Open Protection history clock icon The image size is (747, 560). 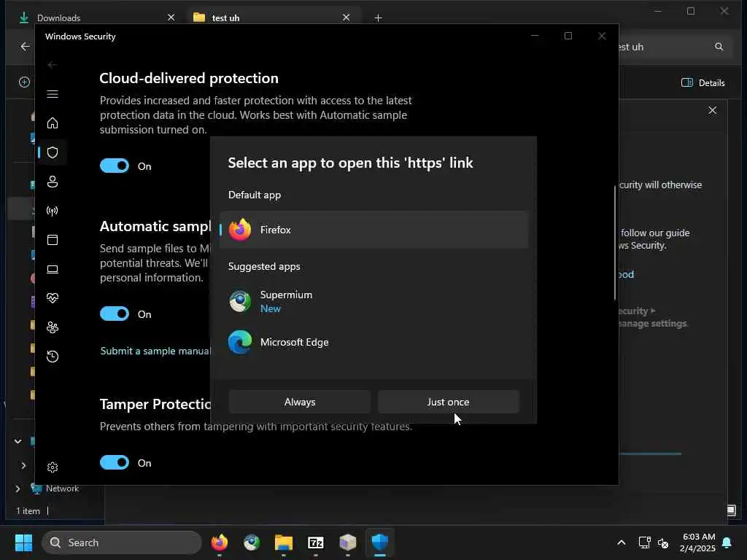(53, 356)
